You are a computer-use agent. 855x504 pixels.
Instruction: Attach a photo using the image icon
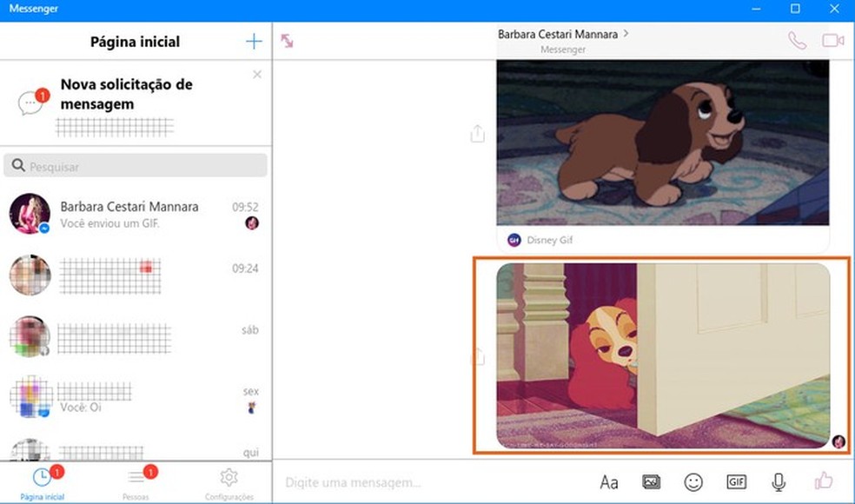[651, 481]
